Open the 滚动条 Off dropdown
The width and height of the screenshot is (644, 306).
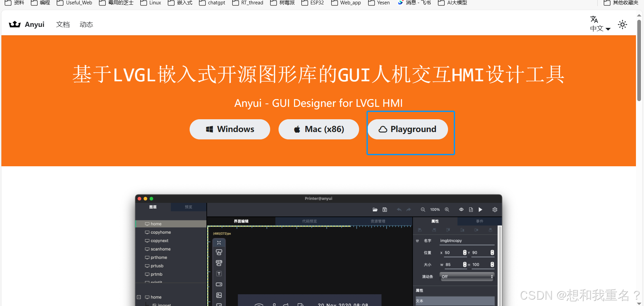pyautogui.click(x=466, y=276)
